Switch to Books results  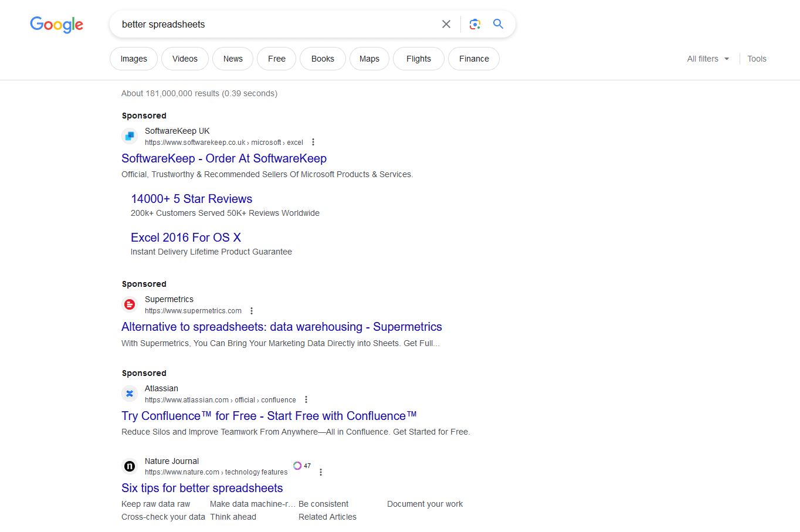323,59
